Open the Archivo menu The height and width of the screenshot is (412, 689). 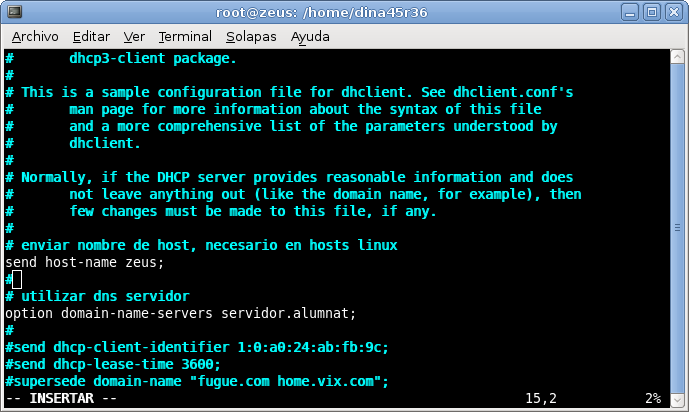[35, 36]
